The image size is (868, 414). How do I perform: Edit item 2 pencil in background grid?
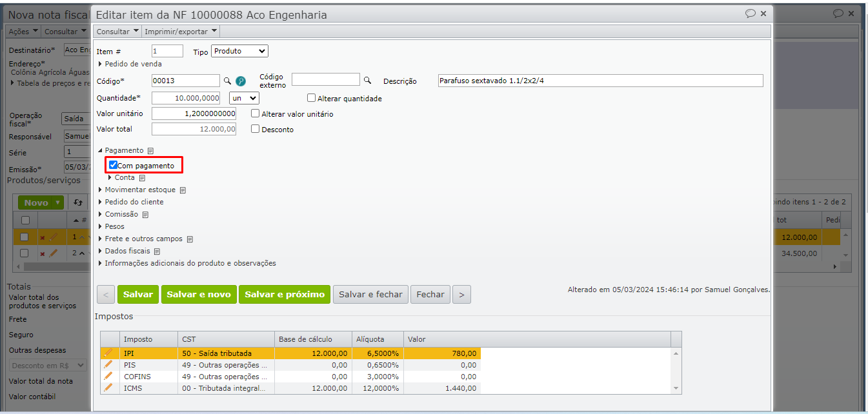pyautogui.click(x=54, y=253)
